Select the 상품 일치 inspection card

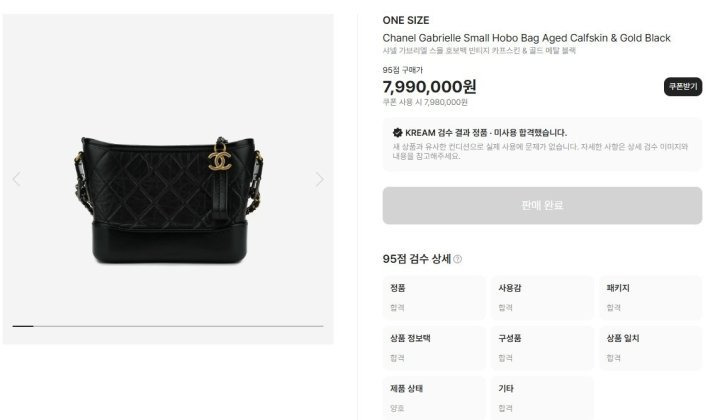coord(651,348)
